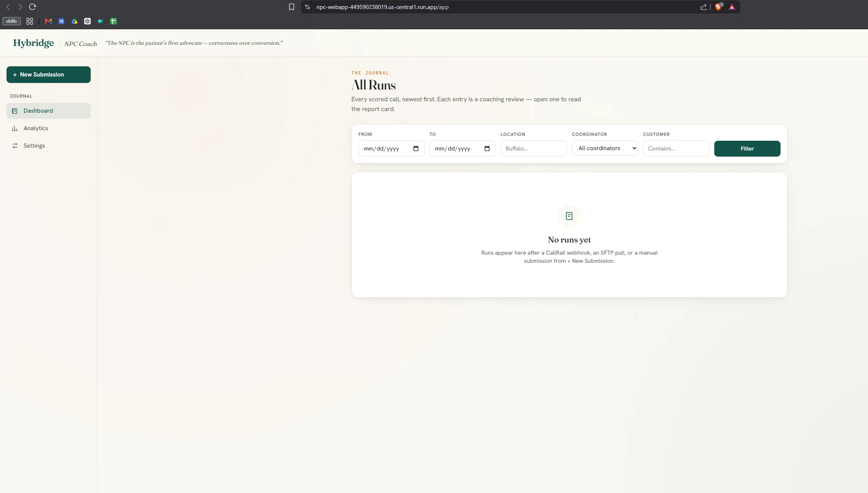
Task: Open the TO date calendar picker icon
Action: 487,148
